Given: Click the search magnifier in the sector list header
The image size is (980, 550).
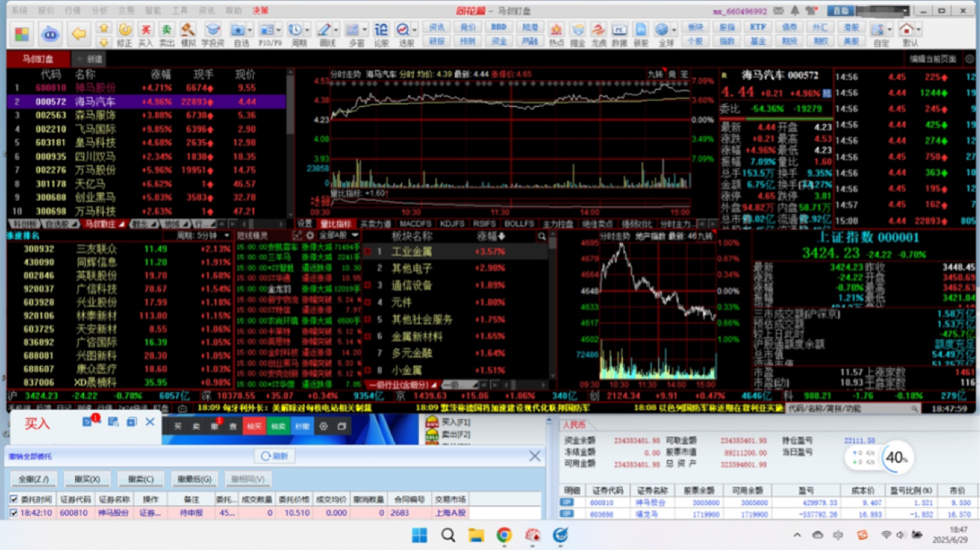Looking at the screenshot, I should coord(542,236).
